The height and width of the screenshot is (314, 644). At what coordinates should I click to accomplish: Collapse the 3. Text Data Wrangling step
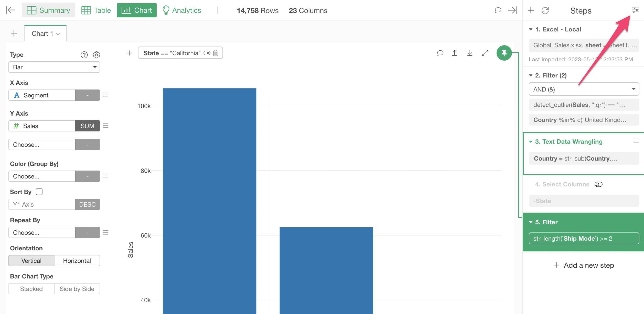[x=531, y=142]
